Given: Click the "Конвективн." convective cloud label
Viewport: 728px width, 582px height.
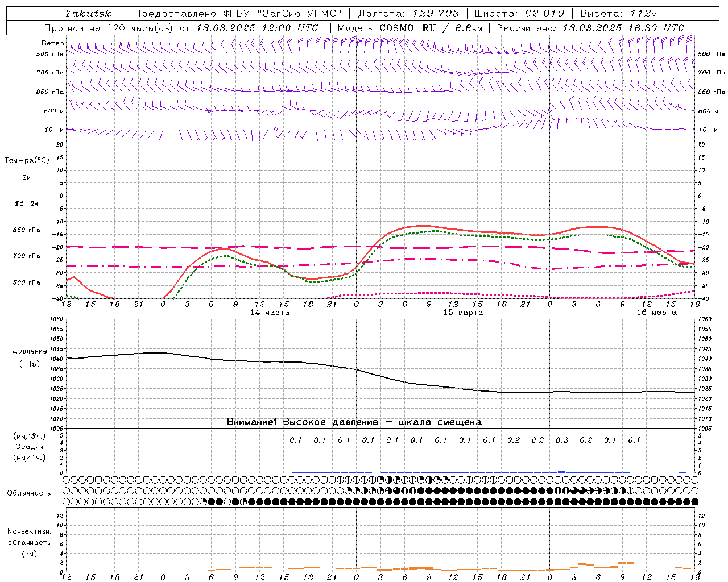Looking at the screenshot, I should pos(30,531).
